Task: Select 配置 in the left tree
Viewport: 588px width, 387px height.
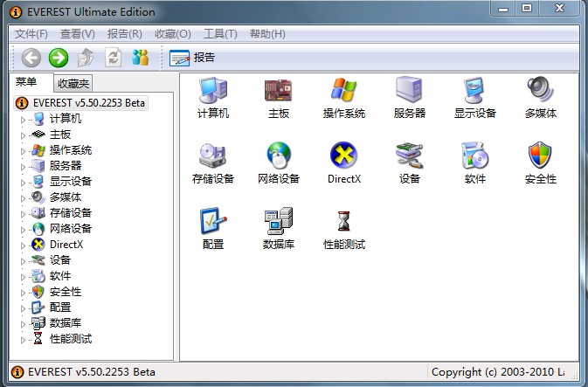Action: 60,308
